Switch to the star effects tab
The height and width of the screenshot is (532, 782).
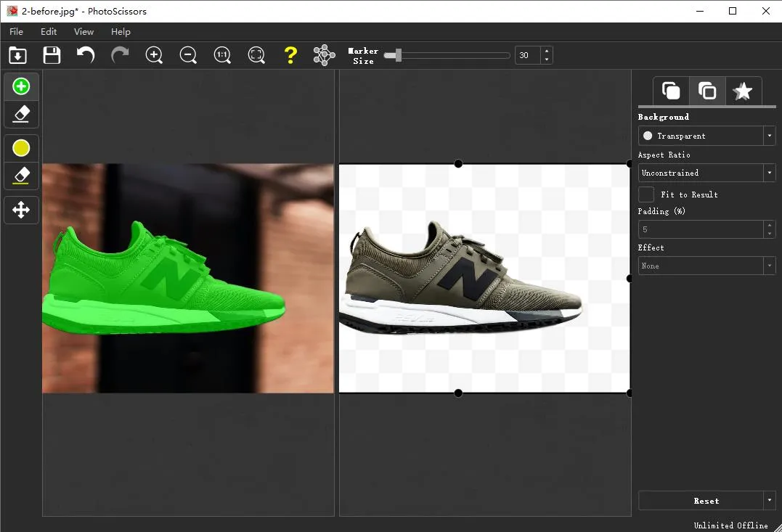pos(742,91)
